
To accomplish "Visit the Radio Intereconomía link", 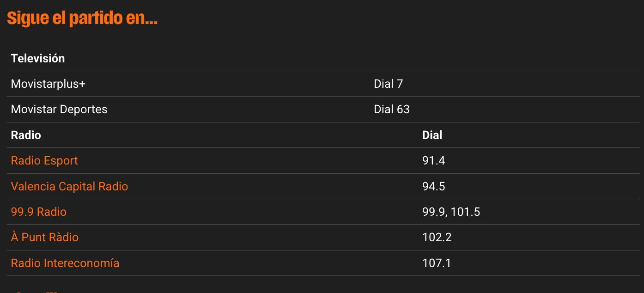I will (65, 263).
